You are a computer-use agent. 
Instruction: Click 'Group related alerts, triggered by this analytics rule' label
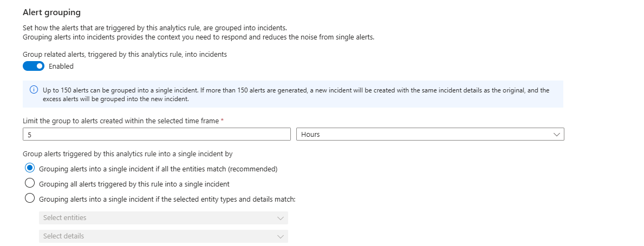125,54
